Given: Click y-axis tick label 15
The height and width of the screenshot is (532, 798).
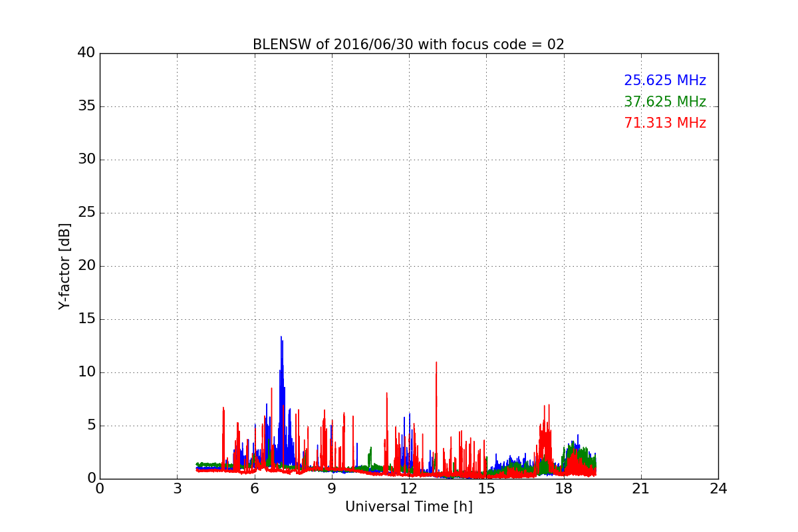Looking at the screenshot, I should [x=86, y=319].
